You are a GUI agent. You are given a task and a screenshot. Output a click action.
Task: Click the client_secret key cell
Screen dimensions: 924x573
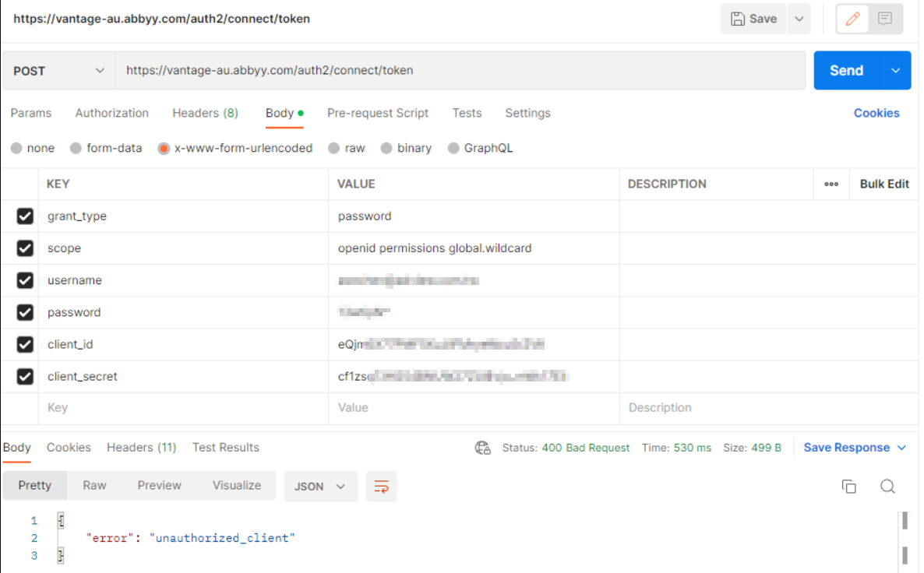[x=183, y=377]
